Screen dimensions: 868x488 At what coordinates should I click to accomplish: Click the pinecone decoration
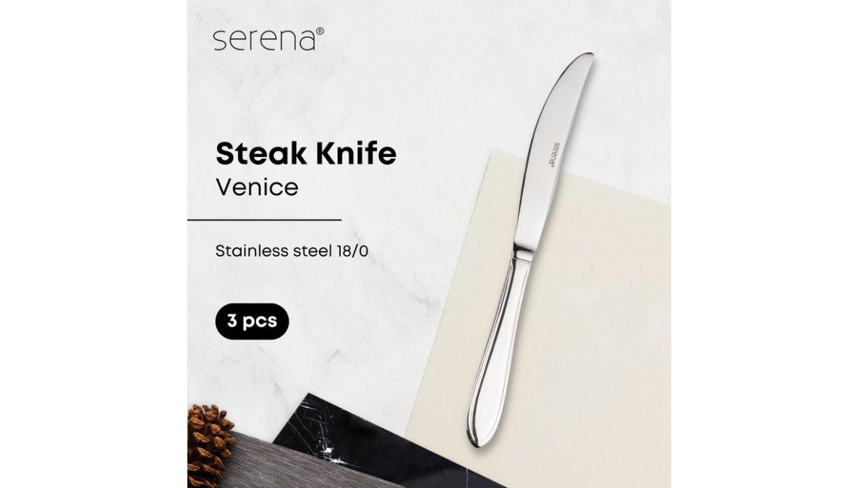click(x=209, y=446)
